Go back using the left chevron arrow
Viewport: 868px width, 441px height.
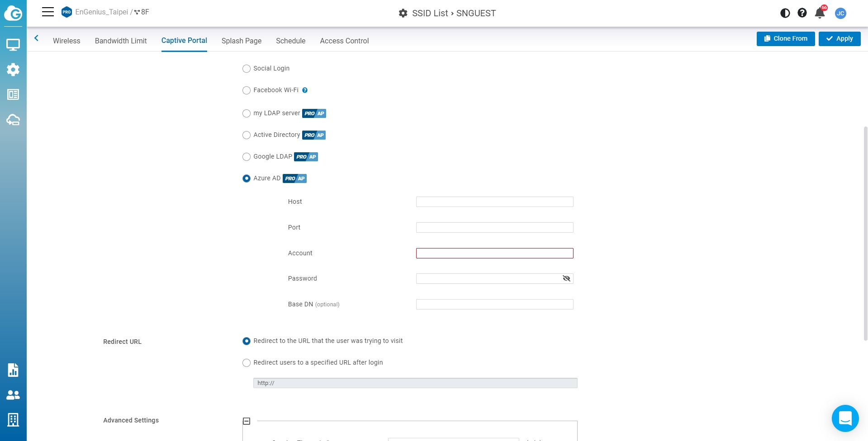37,38
